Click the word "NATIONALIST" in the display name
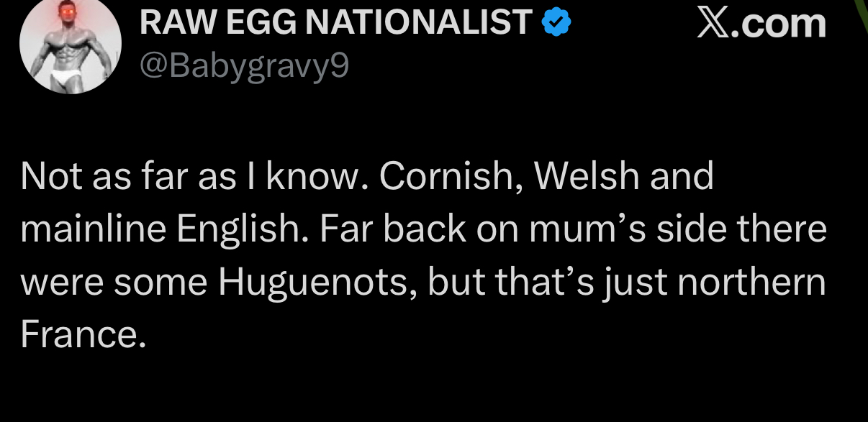This screenshot has height=422, width=868. coord(417,23)
